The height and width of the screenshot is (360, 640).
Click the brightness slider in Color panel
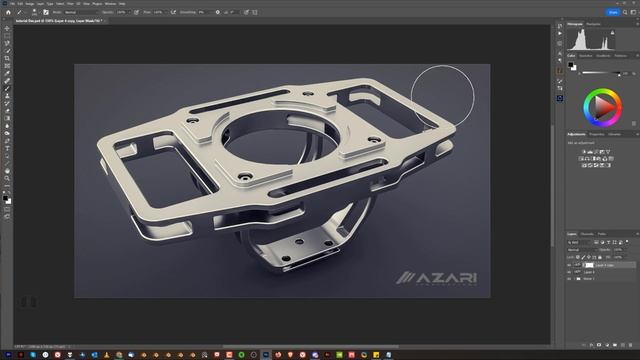pos(601,73)
